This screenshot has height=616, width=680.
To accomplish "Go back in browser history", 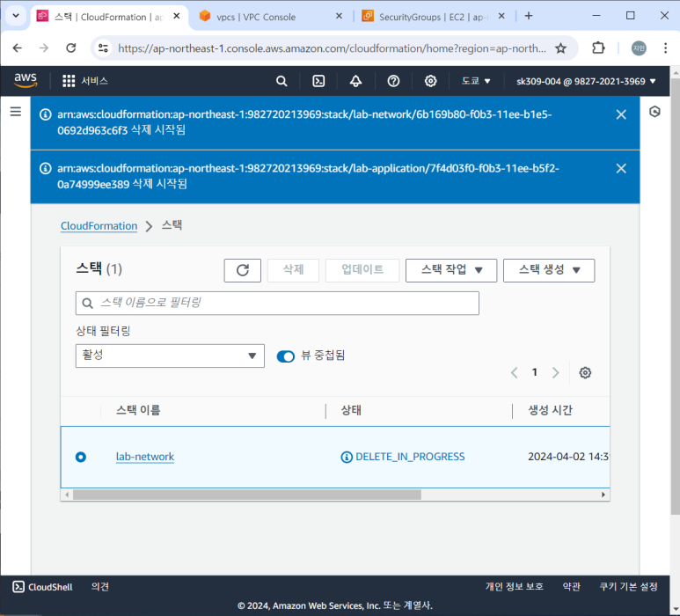I will tap(18, 48).
